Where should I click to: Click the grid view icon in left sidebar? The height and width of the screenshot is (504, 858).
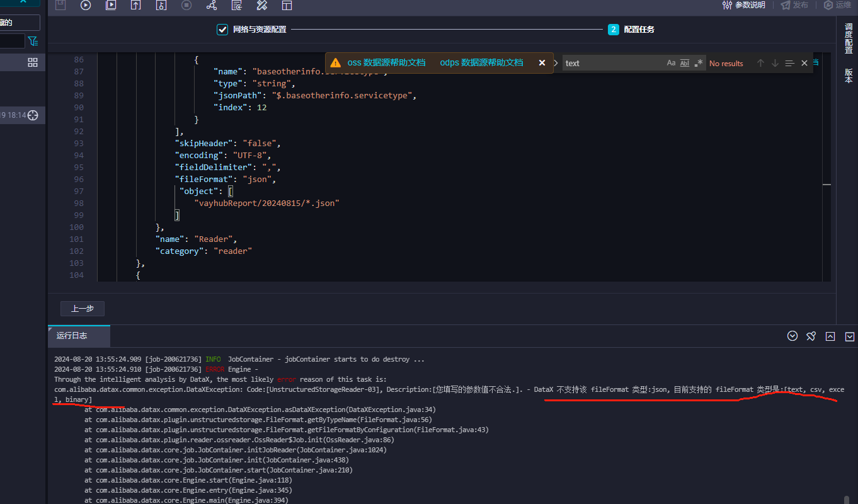tap(33, 62)
